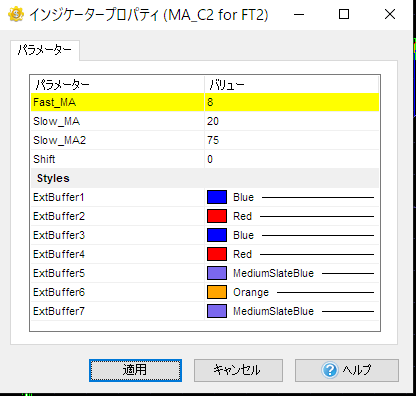Open the ExtBuffer4 red color swatch

(217, 254)
